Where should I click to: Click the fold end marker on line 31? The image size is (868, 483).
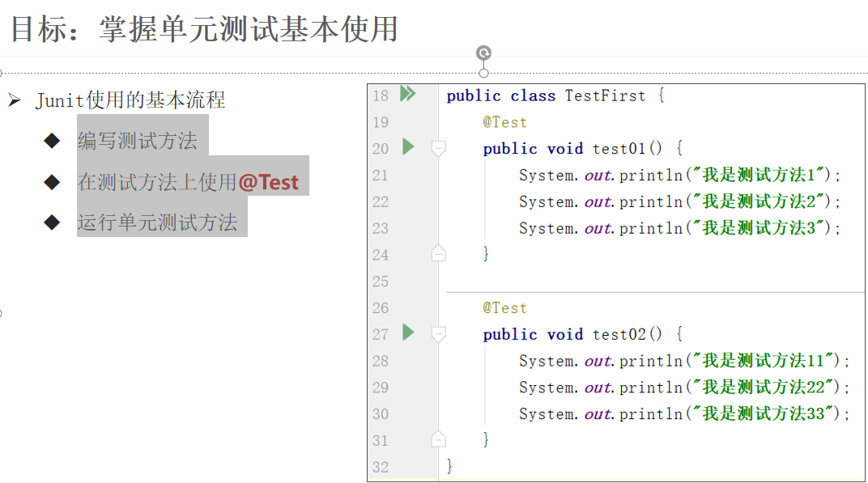(x=438, y=439)
